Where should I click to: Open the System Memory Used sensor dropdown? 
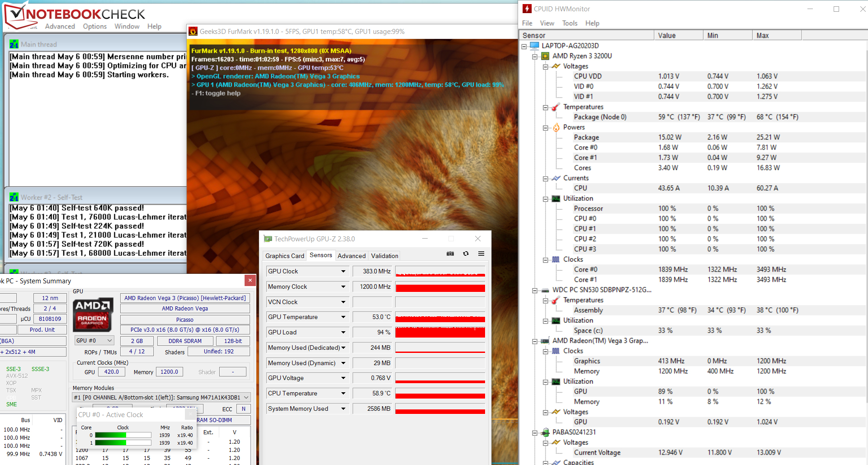[x=343, y=409]
